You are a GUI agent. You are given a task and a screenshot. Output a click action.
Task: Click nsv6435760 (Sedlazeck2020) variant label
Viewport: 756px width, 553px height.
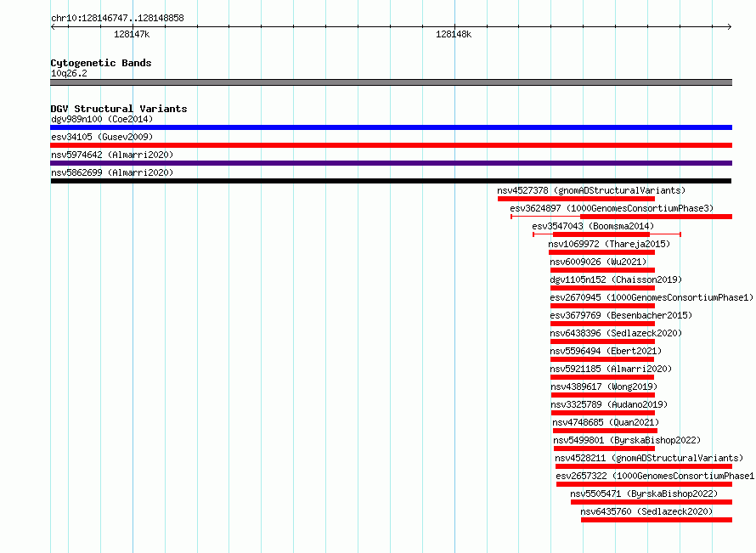(x=646, y=511)
